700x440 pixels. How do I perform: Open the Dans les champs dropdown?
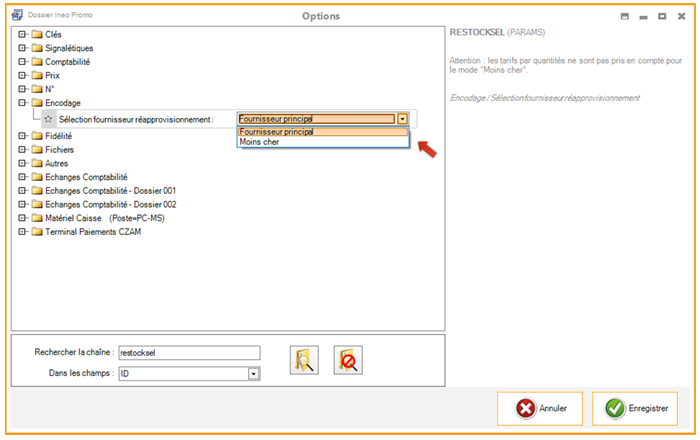(x=254, y=374)
